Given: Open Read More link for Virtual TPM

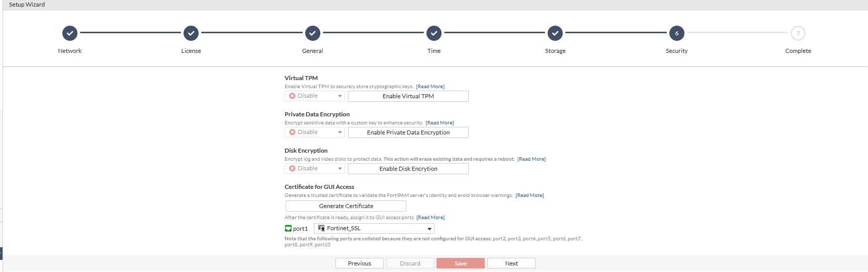Looking at the screenshot, I should [x=430, y=87].
